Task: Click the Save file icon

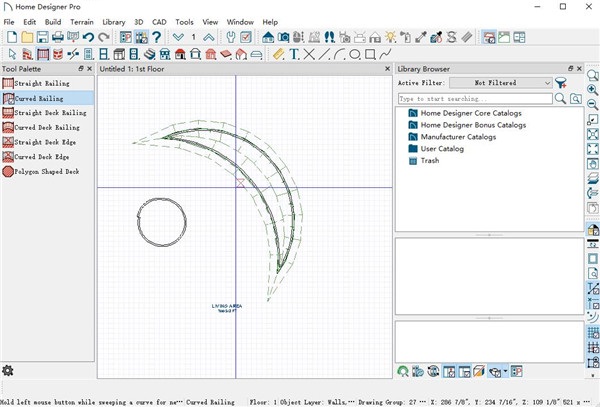Action: coord(42,37)
